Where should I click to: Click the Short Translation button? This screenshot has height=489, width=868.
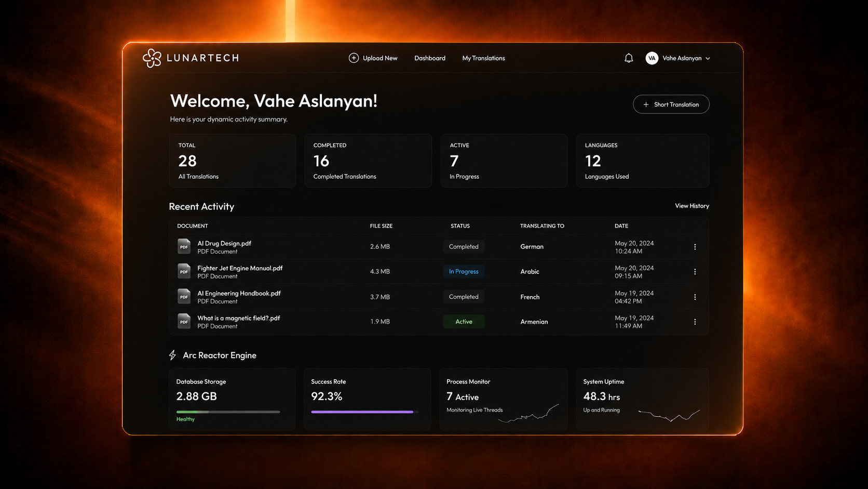(671, 104)
